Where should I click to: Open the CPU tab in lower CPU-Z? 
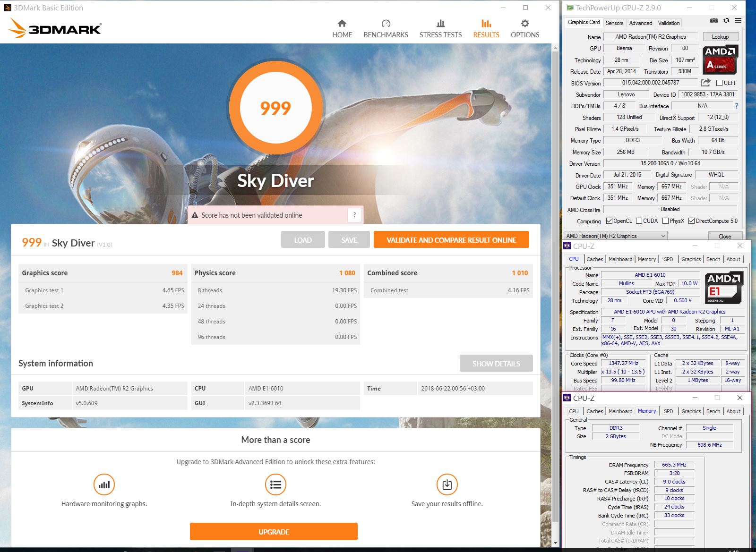[574, 411]
